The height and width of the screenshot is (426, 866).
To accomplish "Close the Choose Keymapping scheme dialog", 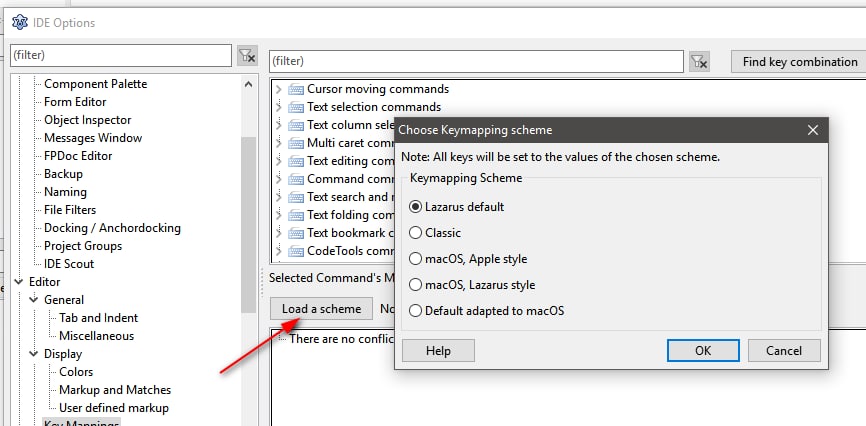I will coord(812,130).
